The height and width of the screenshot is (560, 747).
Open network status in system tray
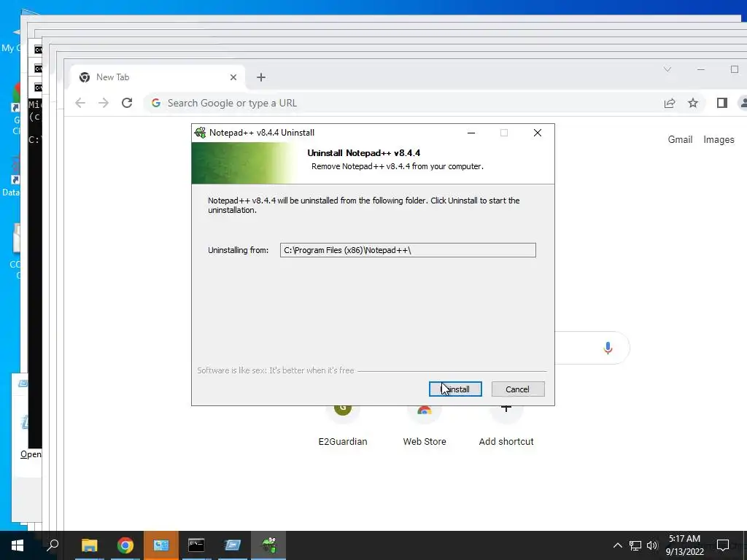(x=635, y=545)
